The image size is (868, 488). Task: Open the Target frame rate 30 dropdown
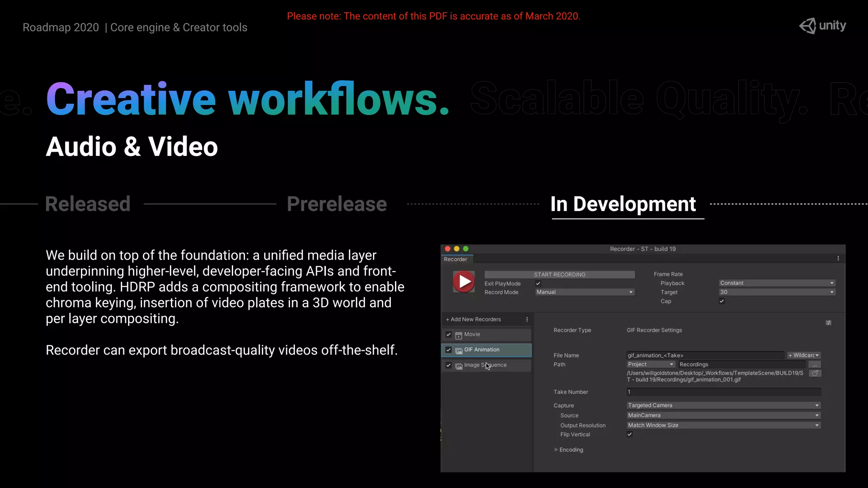coord(777,292)
